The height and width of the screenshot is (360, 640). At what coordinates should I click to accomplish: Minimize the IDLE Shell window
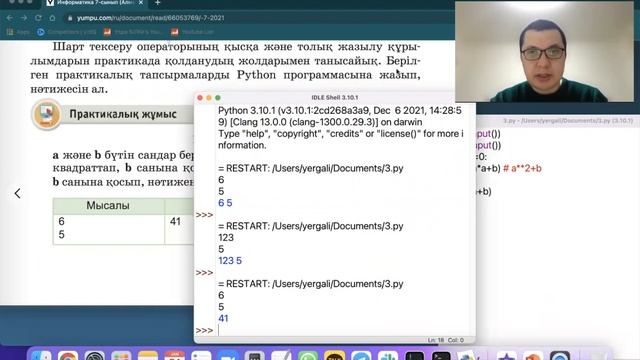tap(209, 98)
